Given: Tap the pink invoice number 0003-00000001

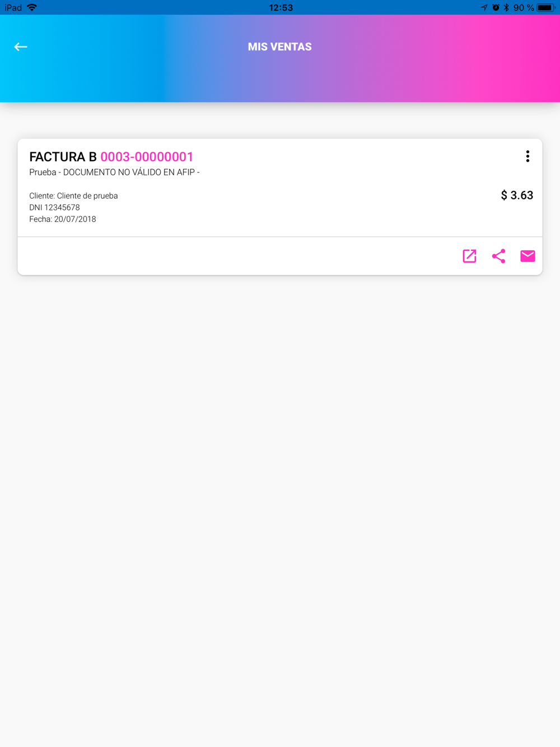Looking at the screenshot, I should pyautogui.click(x=147, y=157).
